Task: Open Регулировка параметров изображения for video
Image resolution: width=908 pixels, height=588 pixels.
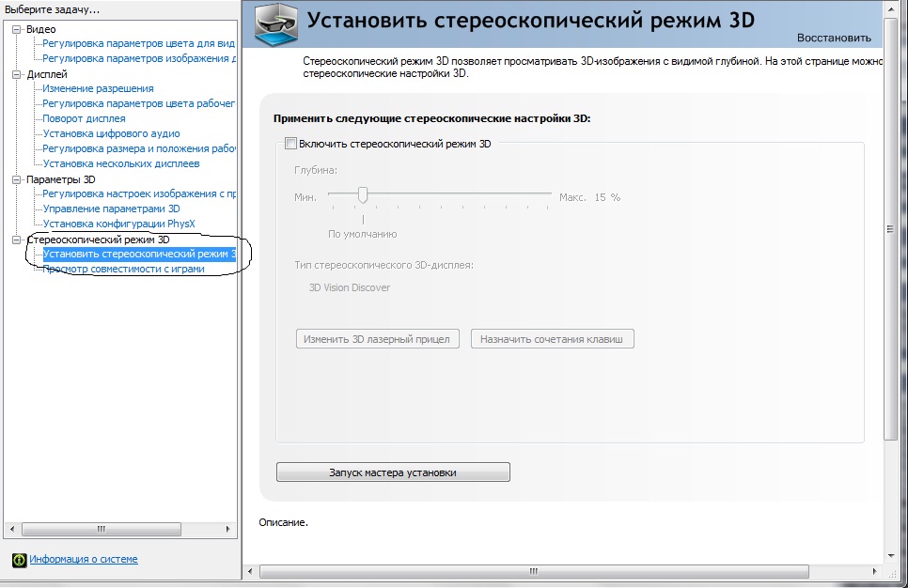Action: pyautogui.click(x=139, y=58)
